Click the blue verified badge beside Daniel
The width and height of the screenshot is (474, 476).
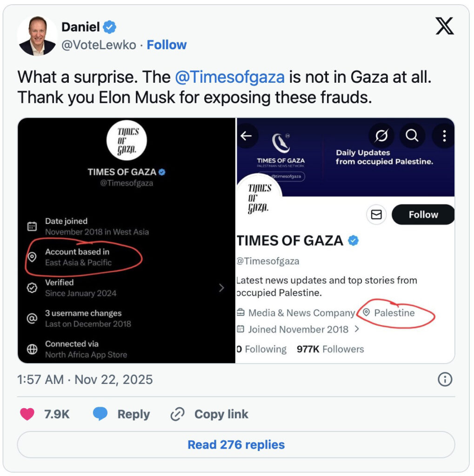tap(109, 27)
